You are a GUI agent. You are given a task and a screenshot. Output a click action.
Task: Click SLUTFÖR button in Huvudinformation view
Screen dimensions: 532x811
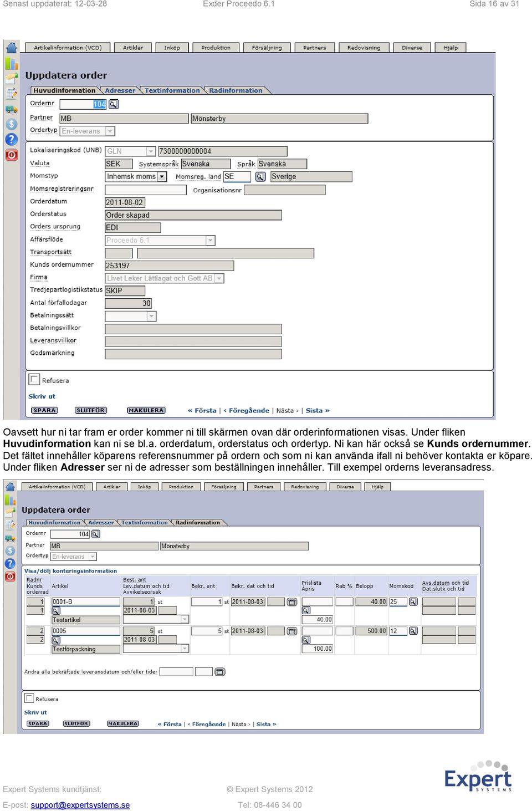point(91,411)
